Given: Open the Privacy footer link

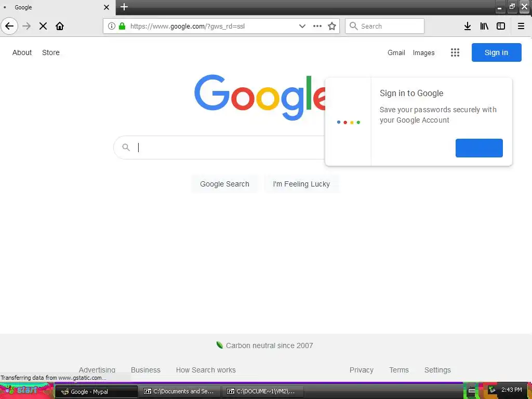Looking at the screenshot, I should tap(362, 370).
